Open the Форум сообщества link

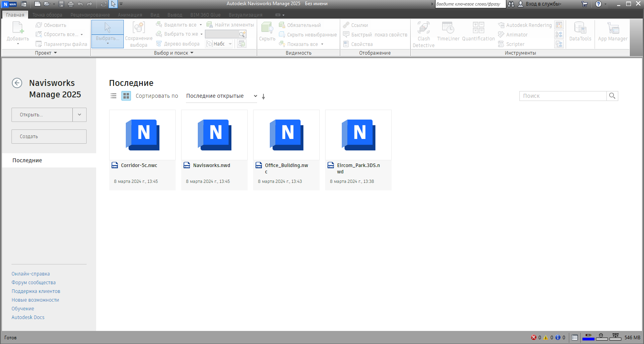point(34,283)
